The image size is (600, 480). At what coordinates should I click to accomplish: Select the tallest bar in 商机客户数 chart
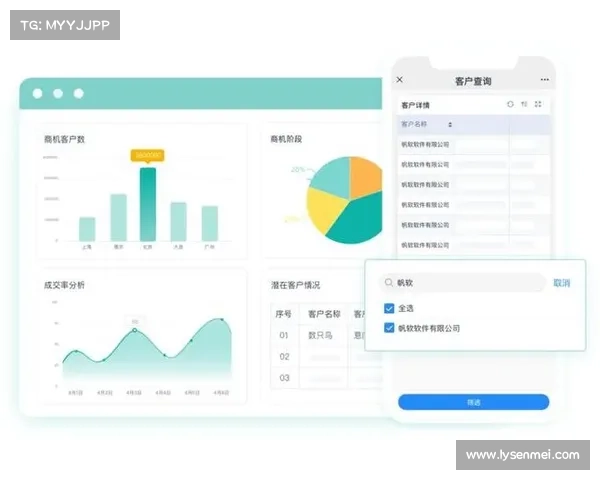coord(148,204)
